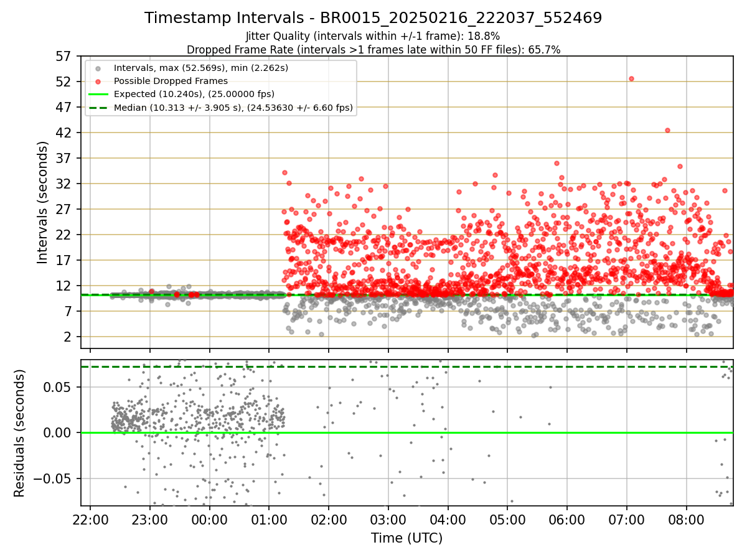Click the gray marker icon in the legend
747x560 pixels.
coord(98,68)
